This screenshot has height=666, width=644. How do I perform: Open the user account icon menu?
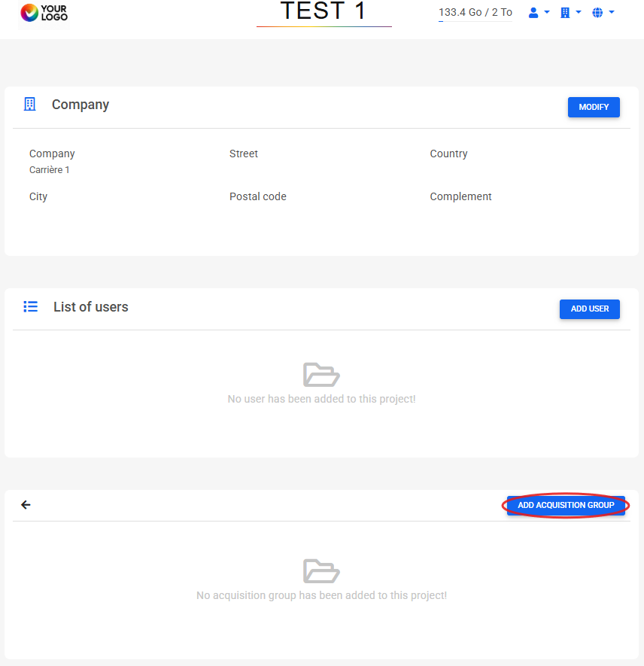533,13
